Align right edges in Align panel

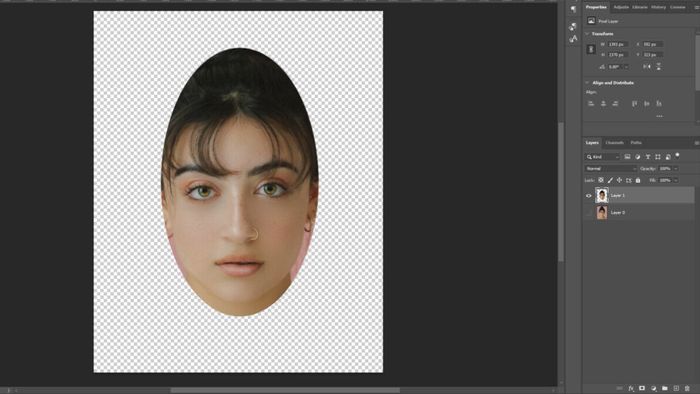[x=615, y=104]
